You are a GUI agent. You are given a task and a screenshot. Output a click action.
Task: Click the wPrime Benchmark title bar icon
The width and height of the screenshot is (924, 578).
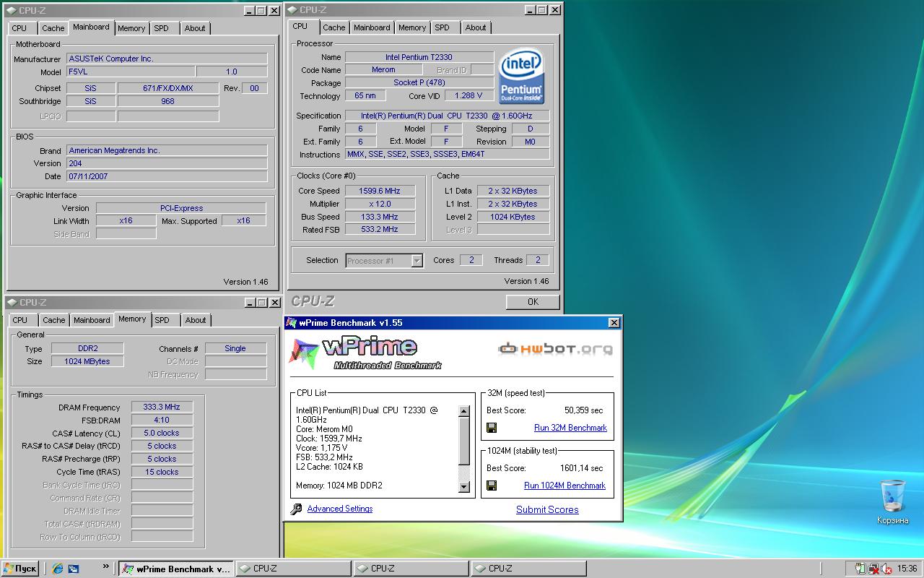[x=291, y=323]
